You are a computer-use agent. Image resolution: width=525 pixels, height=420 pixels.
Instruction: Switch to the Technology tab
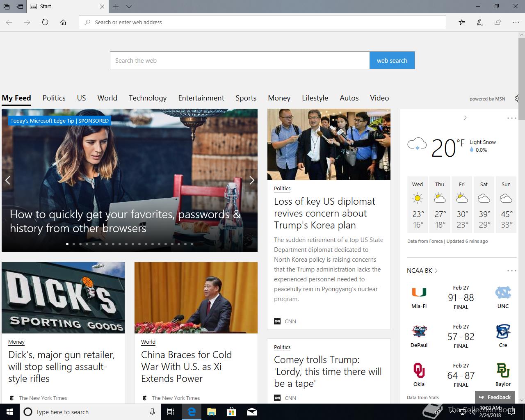coord(148,98)
